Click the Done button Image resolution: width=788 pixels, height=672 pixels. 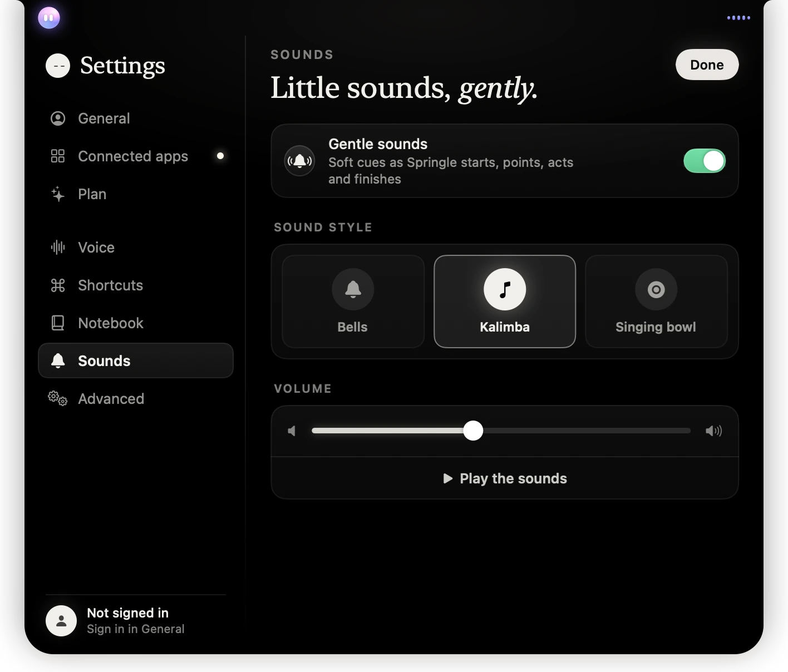coord(707,65)
